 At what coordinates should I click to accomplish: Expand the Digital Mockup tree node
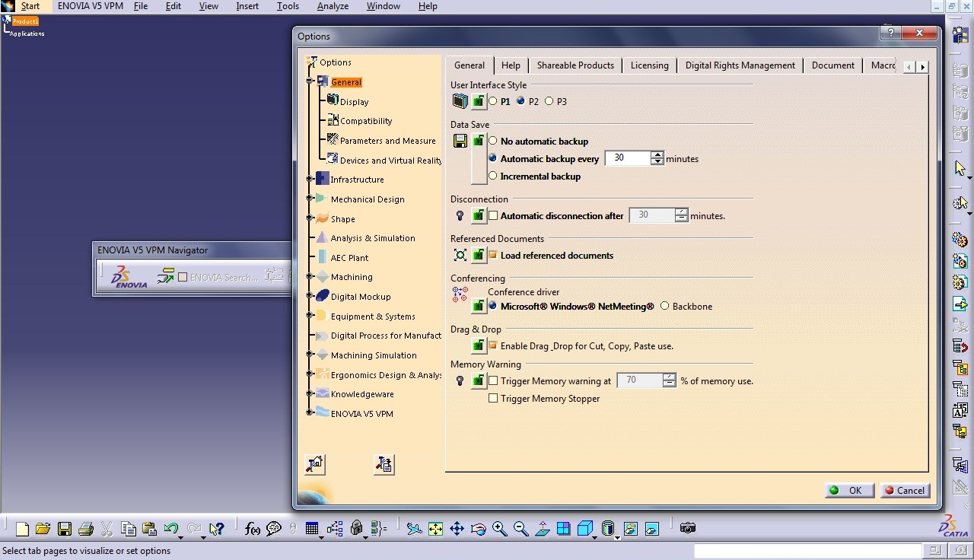(310, 297)
